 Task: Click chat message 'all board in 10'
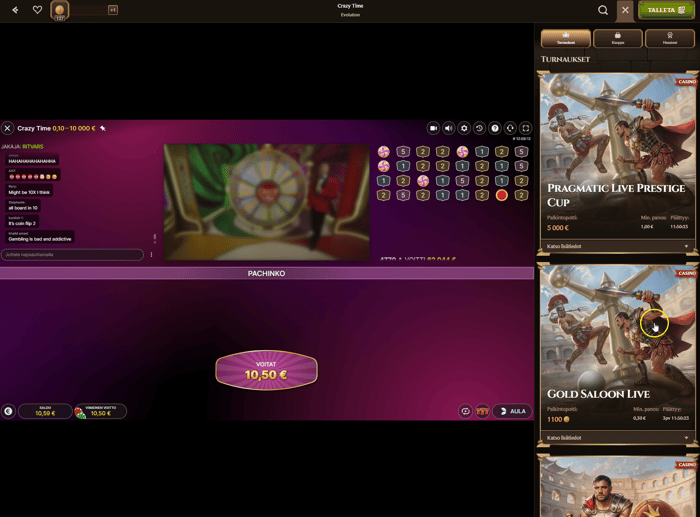point(23,206)
